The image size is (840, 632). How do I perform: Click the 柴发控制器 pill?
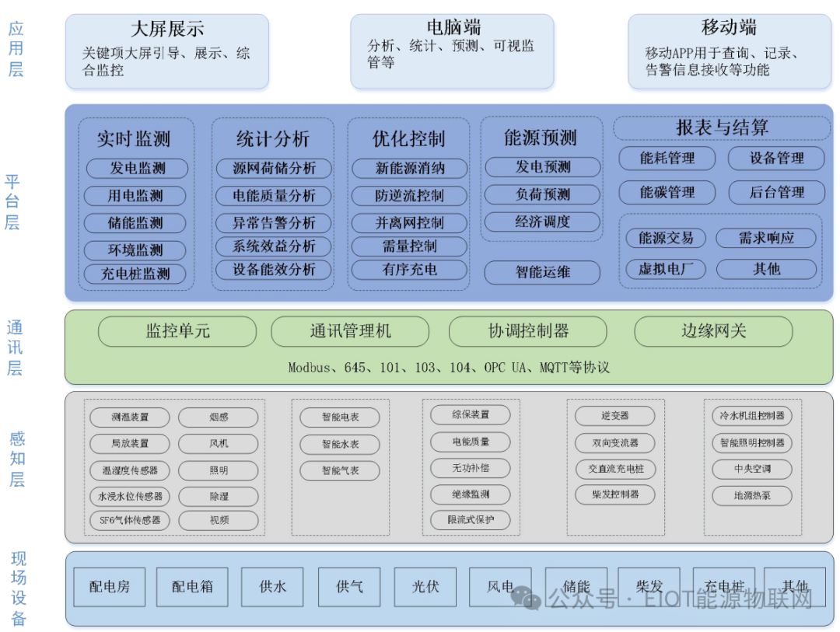point(615,494)
